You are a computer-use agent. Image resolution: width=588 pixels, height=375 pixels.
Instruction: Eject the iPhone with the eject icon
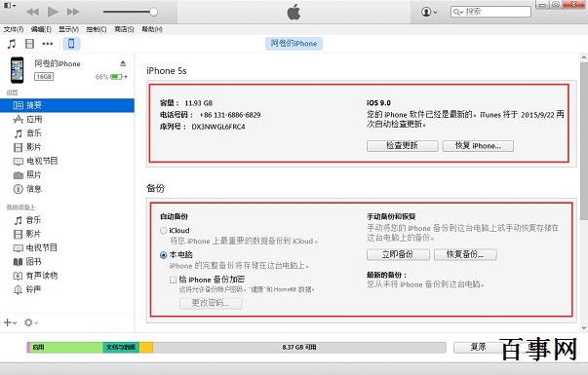coord(123,63)
